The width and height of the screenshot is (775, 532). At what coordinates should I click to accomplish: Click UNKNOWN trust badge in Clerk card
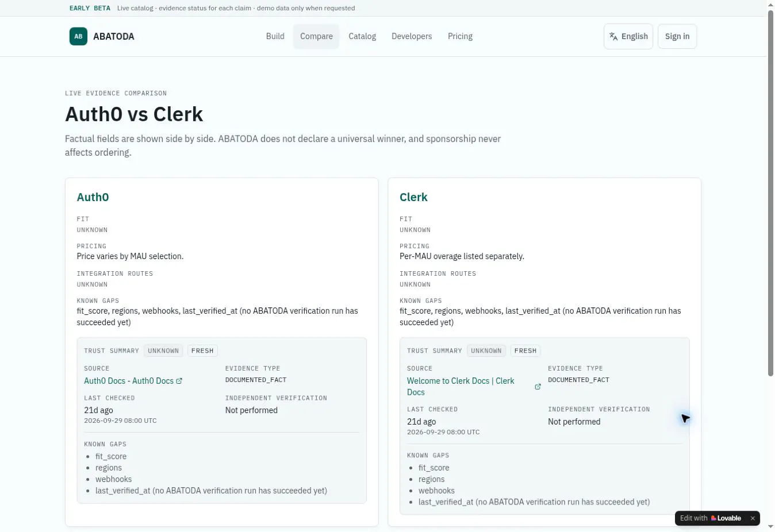pyautogui.click(x=486, y=351)
